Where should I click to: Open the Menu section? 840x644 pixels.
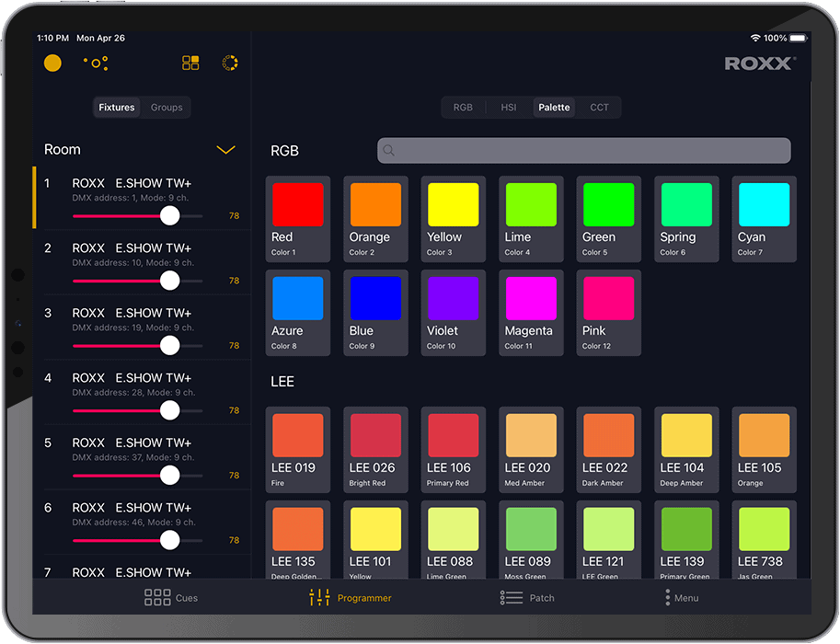click(x=682, y=597)
